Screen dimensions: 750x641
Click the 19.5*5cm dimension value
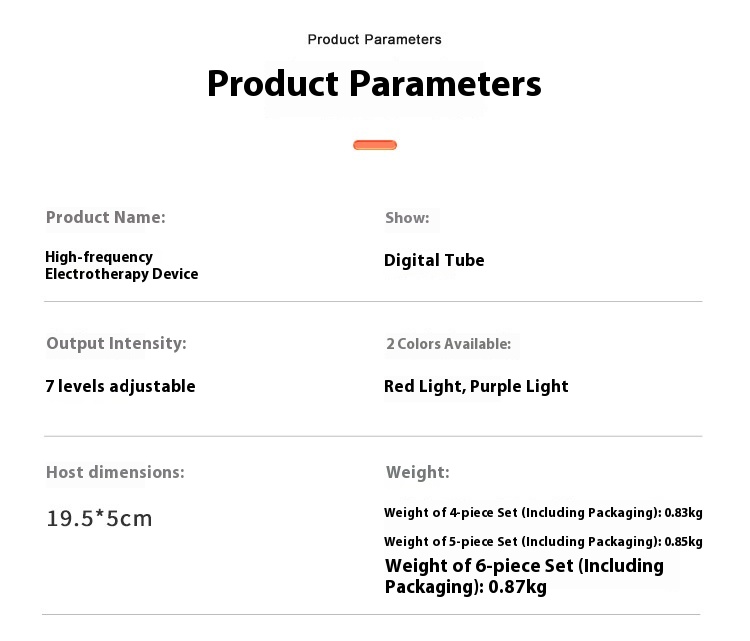(99, 519)
